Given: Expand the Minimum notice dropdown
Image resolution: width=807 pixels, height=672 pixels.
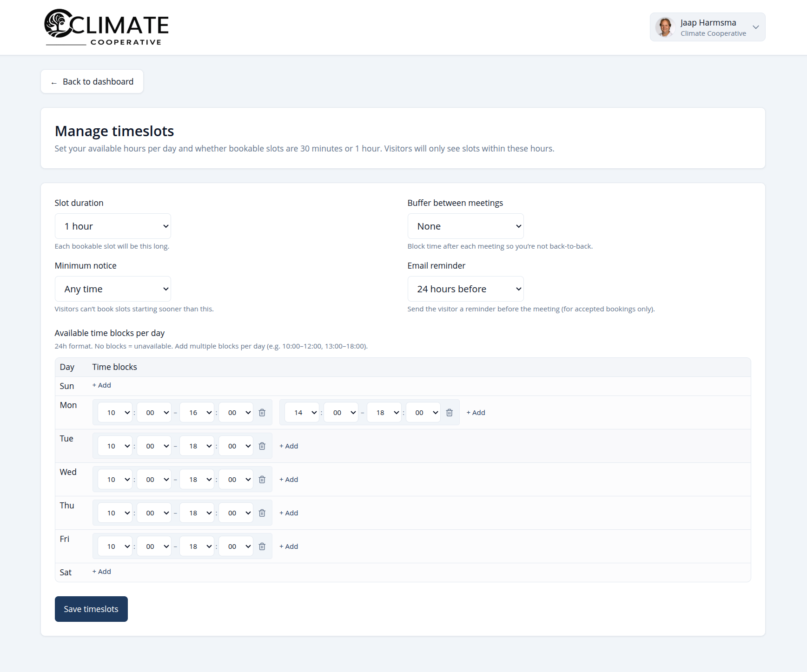Looking at the screenshot, I should click(113, 289).
